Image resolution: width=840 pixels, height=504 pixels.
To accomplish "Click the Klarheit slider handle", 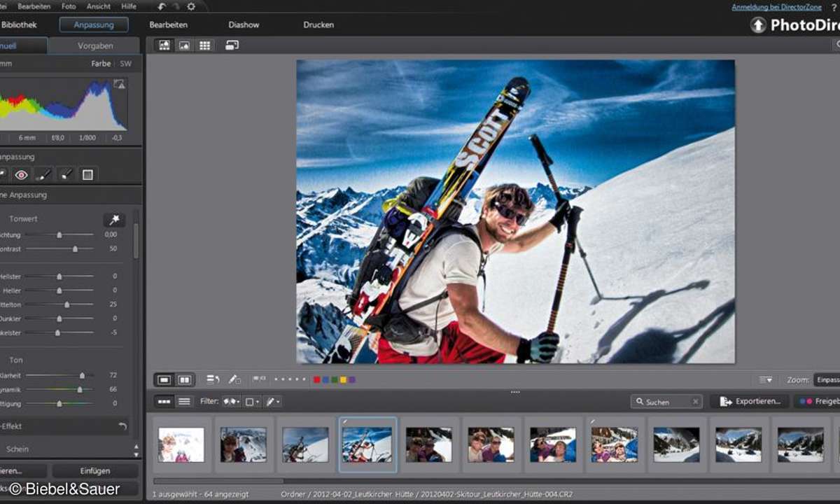I will pyautogui.click(x=82, y=376).
